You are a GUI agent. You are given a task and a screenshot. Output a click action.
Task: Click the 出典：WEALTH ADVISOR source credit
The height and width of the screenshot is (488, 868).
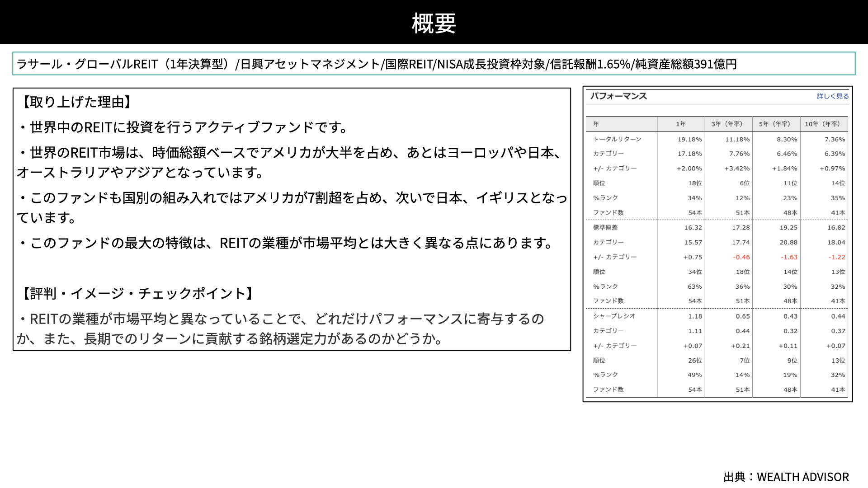point(786,477)
